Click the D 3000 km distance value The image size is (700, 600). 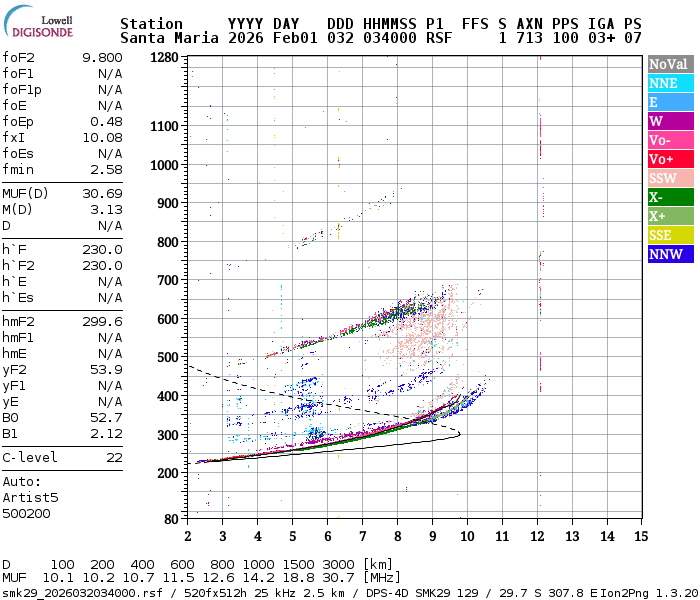click(x=338, y=564)
